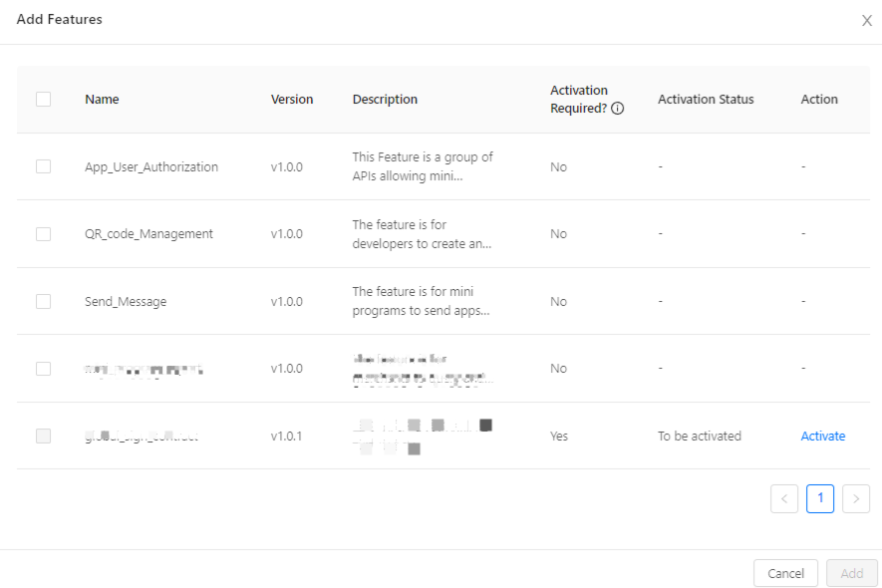Click the Add button
The width and height of the screenshot is (882, 588).
pos(851,573)
